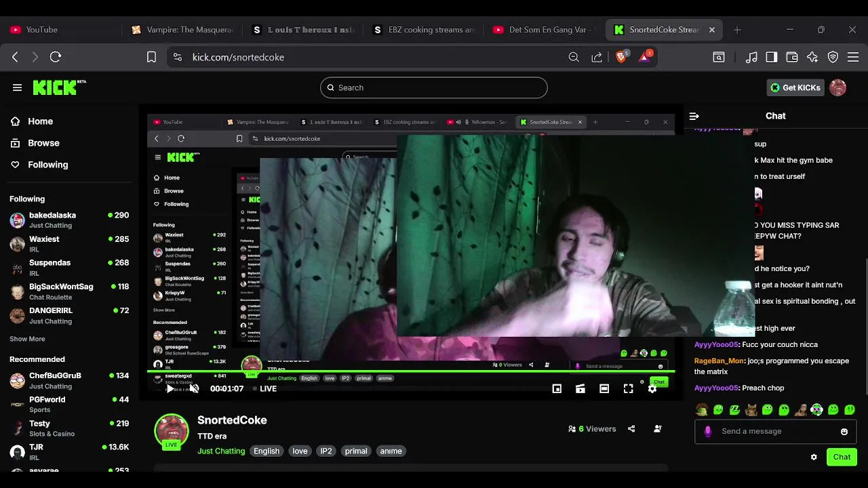The width and height of the screenshot is (868, 488).
Task: Unmute the stream volume icon
Action: click(x=194, y=388)
